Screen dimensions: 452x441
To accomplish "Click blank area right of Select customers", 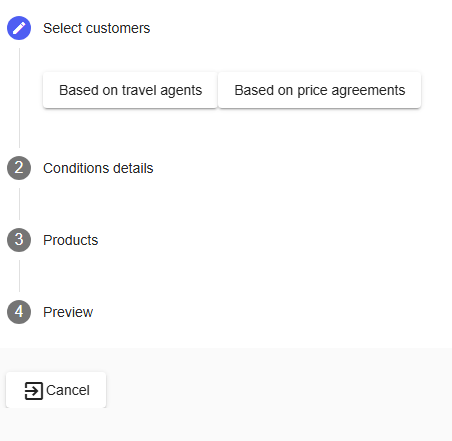I will tap(300, 28).
